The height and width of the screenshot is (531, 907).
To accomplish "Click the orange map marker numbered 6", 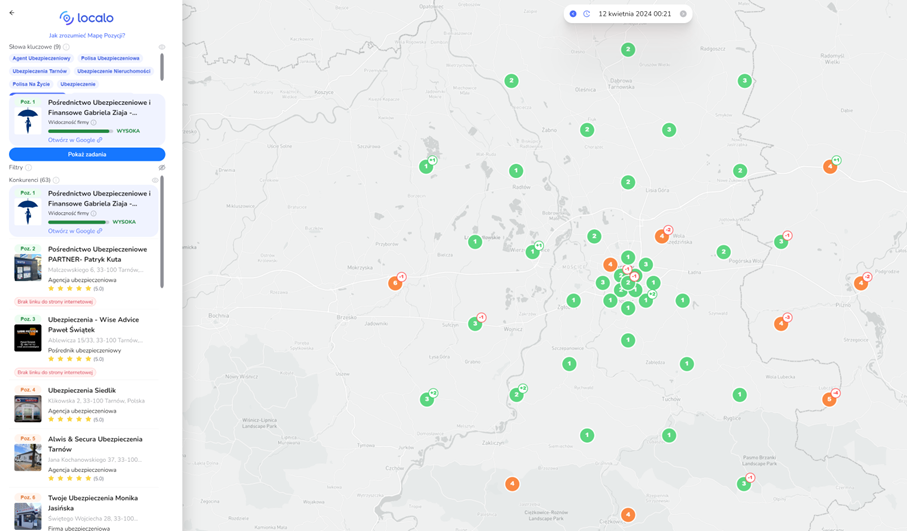I will tap(395, 283).
